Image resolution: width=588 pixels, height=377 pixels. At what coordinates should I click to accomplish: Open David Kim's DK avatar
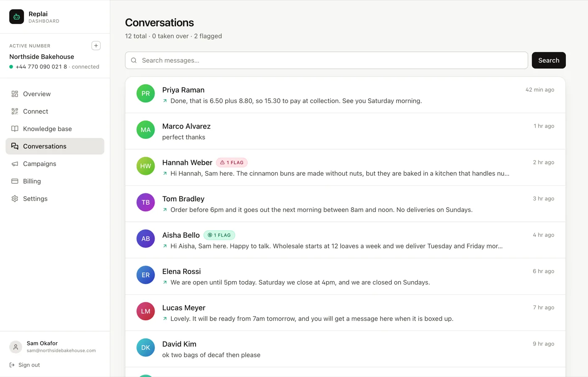click(x=146, y=348)
